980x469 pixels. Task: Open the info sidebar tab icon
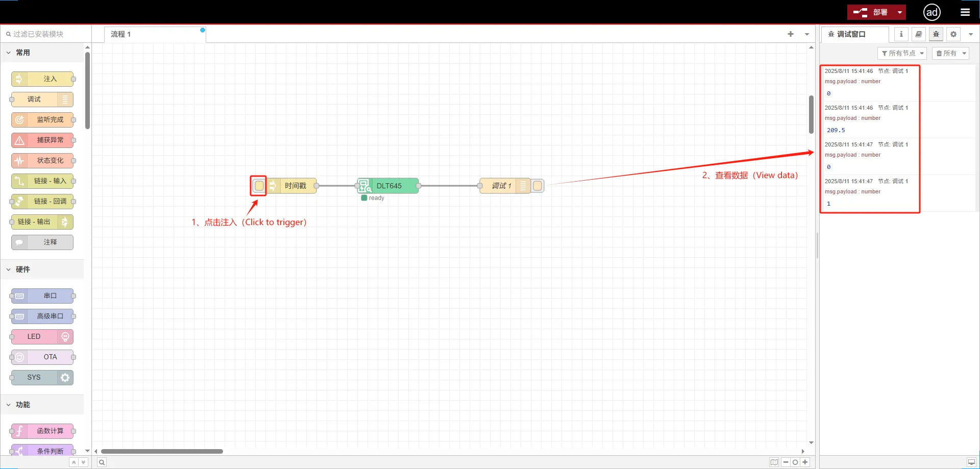tap(901, 34)
